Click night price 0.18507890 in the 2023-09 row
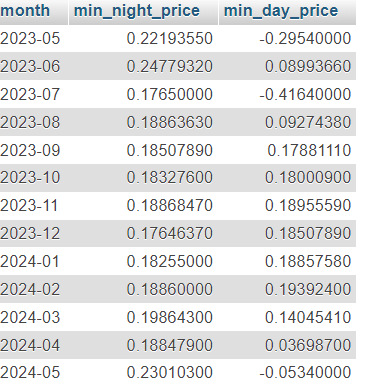This screenshot has width=377, height=392. 170,150
